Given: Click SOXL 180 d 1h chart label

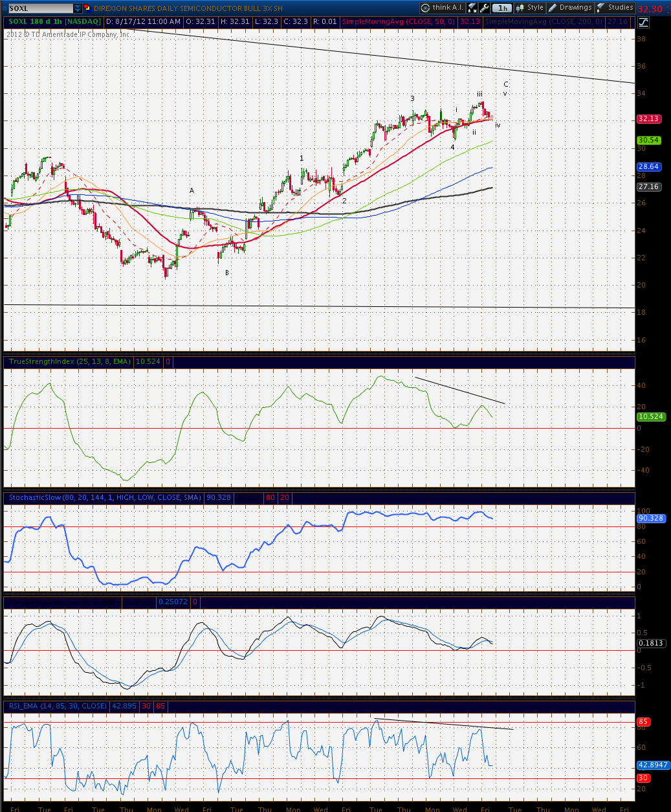Looking at the screenshot, I should 54,21.
